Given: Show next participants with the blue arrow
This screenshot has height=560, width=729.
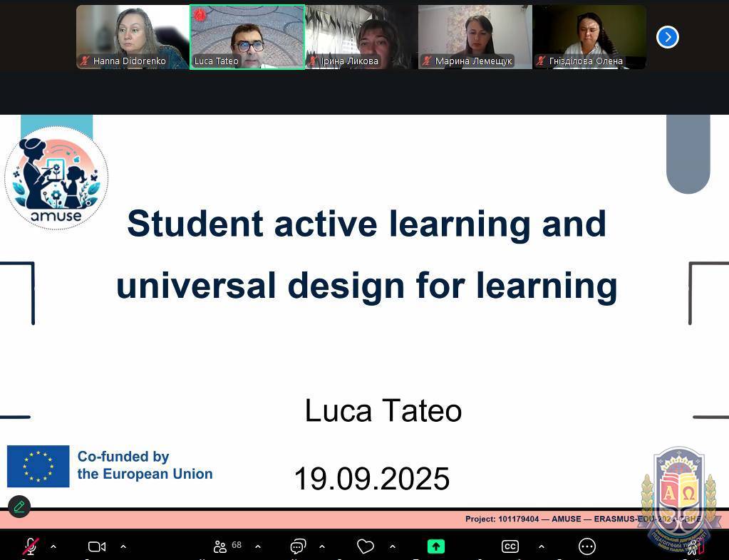Looking at the screenshot, I should (x=667, y=37).
